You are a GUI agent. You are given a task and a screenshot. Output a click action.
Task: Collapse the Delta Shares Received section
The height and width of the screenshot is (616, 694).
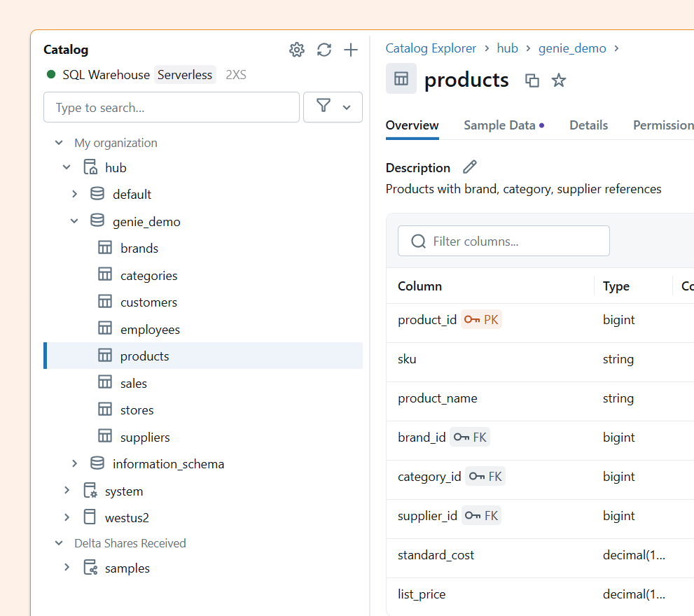click(59, 543)
